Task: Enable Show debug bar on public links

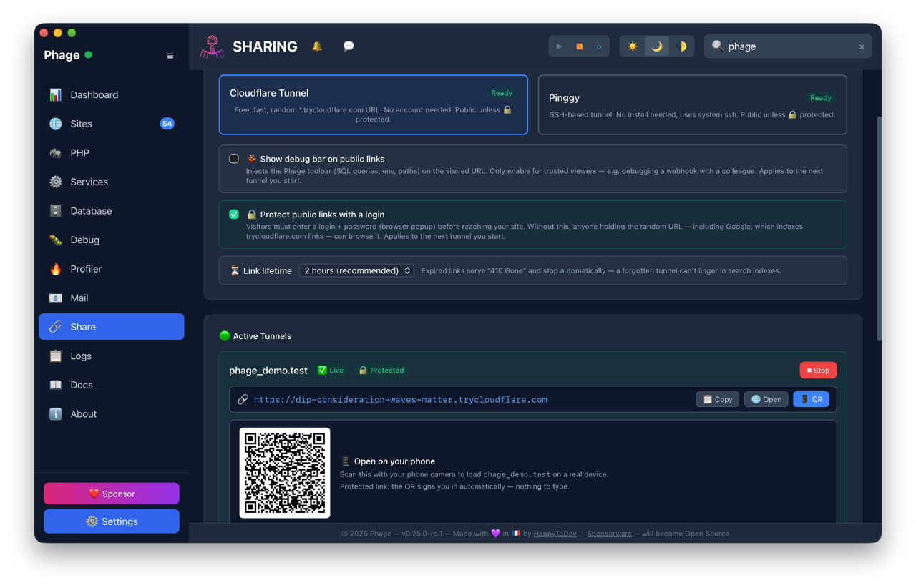Action: click(234, 159)
